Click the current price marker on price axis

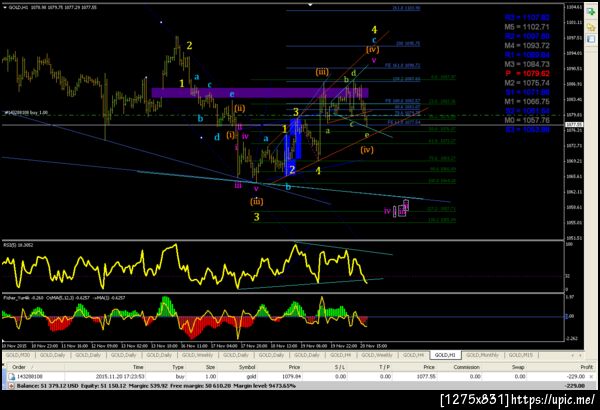[x=574, y=125]
